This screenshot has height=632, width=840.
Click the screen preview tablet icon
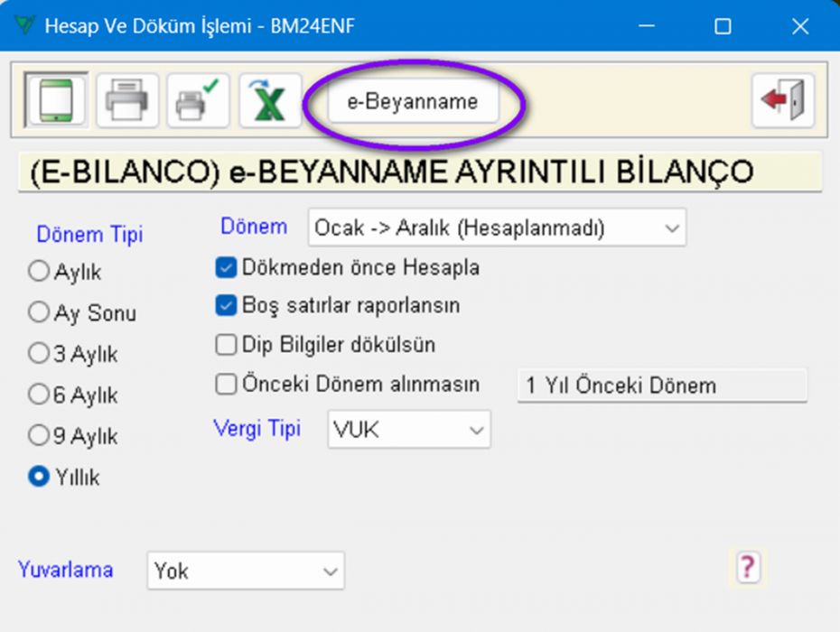(56, 100)
